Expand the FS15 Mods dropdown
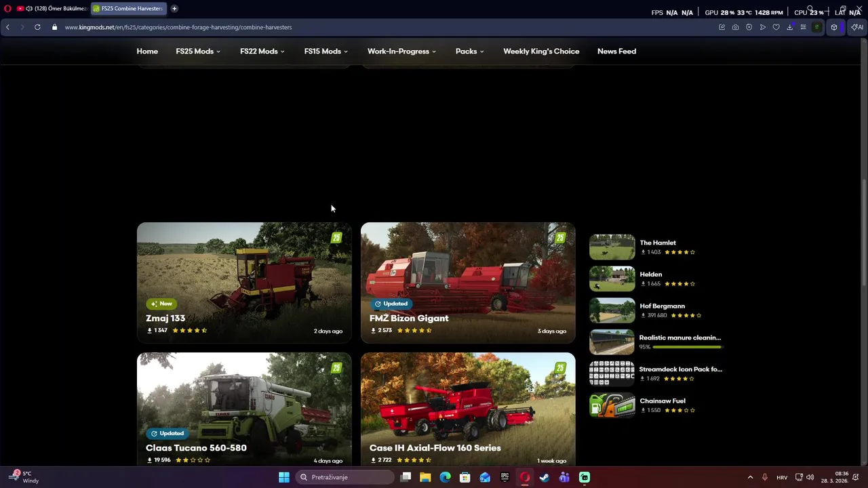868x488 pixels. point(326,52)
